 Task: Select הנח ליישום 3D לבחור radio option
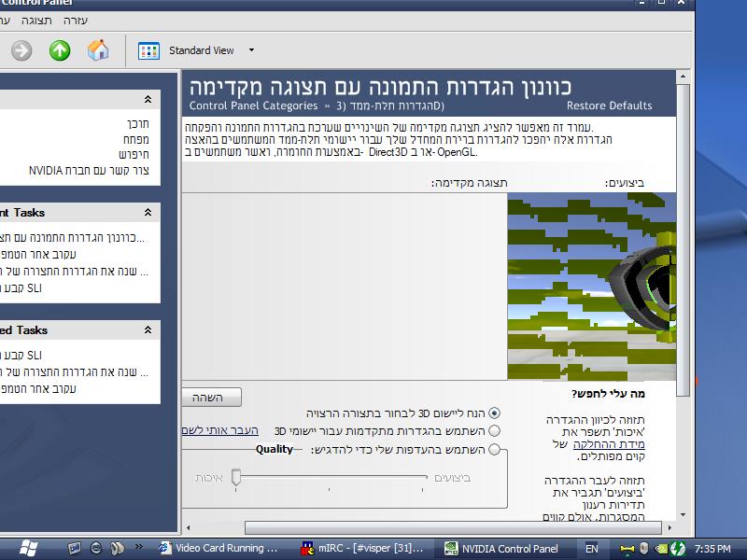coord(495,413)
